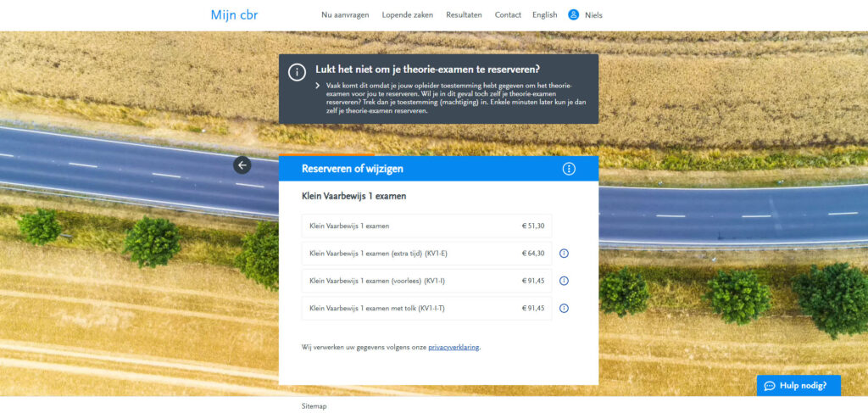The height and width of the screenshot is (413, 868).
Task: Open the privacyverklaring link
Action: click(453, 347)
